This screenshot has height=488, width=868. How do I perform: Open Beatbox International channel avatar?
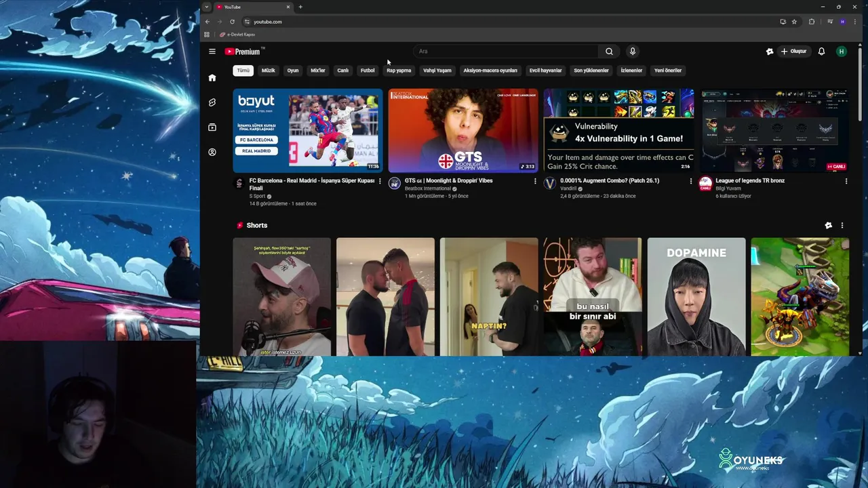tap(395, 184)
